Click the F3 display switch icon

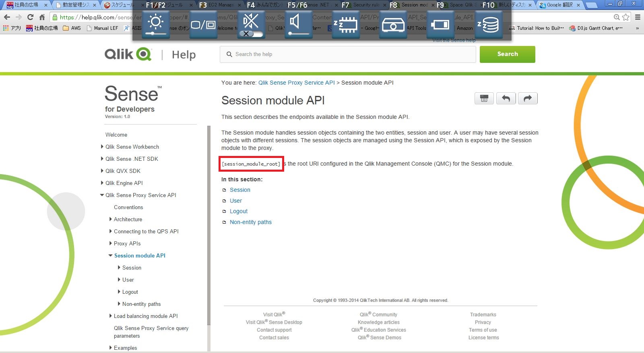203,25
